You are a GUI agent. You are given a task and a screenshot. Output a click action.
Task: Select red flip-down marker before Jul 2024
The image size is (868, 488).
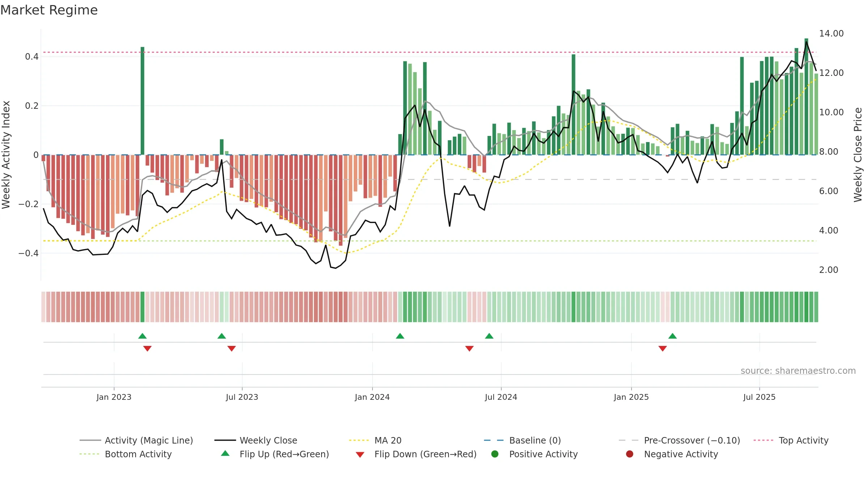pos(469,348)
